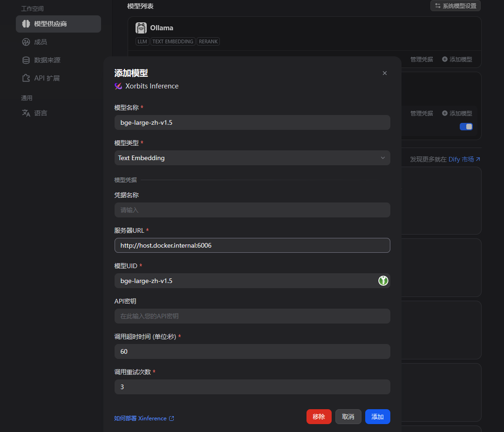This screenshot has width=504, height=432.
Task: Expand the 模型类型 Text Embedding dropdown
Action: (252, 158)
